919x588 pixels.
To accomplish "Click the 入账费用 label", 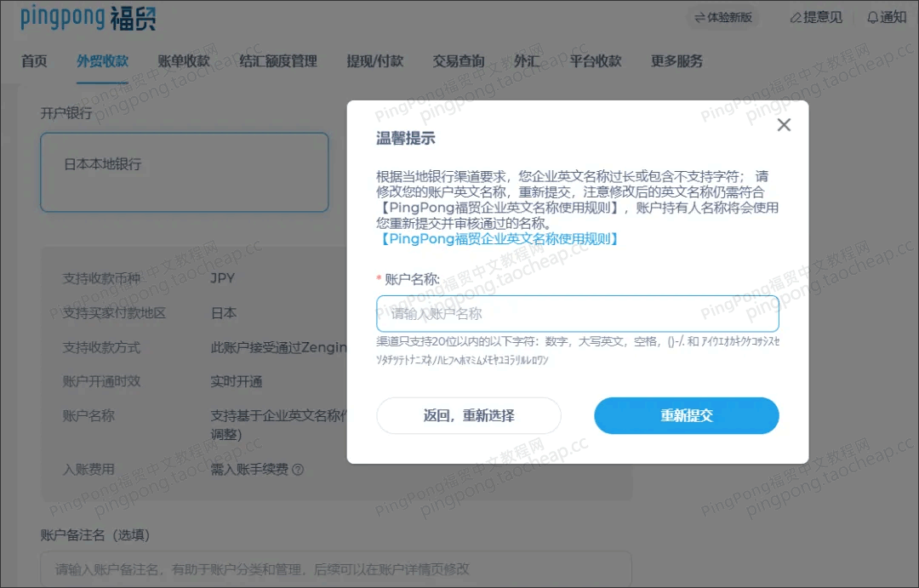I will 88,470.
